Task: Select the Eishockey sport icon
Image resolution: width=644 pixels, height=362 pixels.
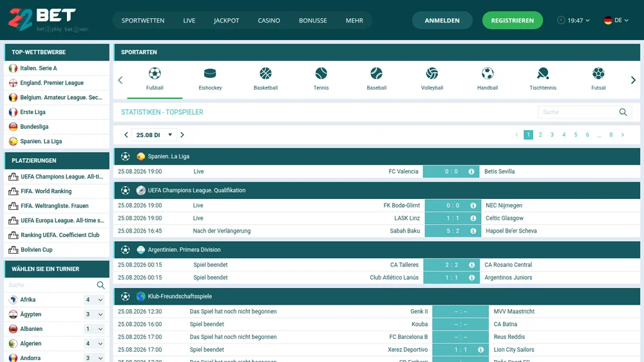Action: tap(210, 73)
